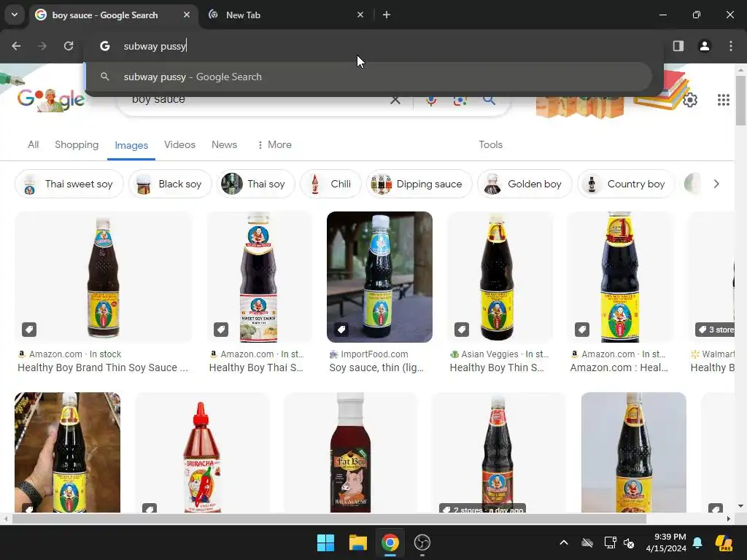
Task: Close the New Tab browser tab
Action: point(360,15)
